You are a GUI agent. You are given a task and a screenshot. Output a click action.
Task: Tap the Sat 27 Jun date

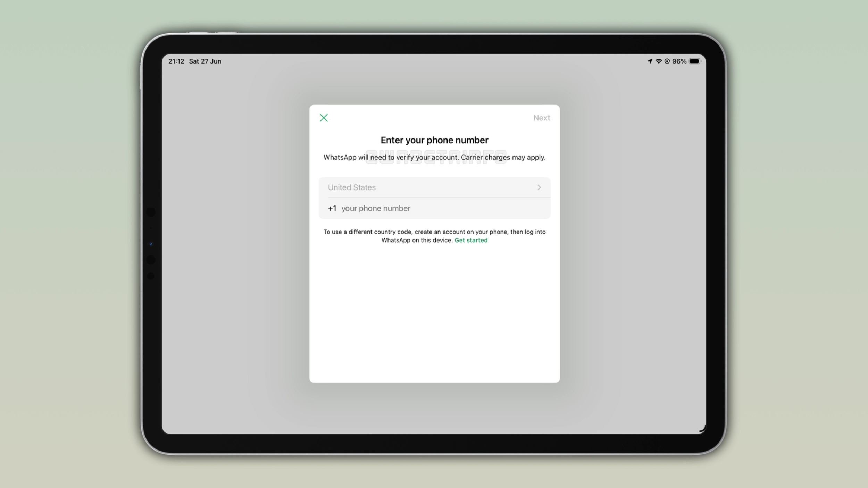tap(205, 61)
